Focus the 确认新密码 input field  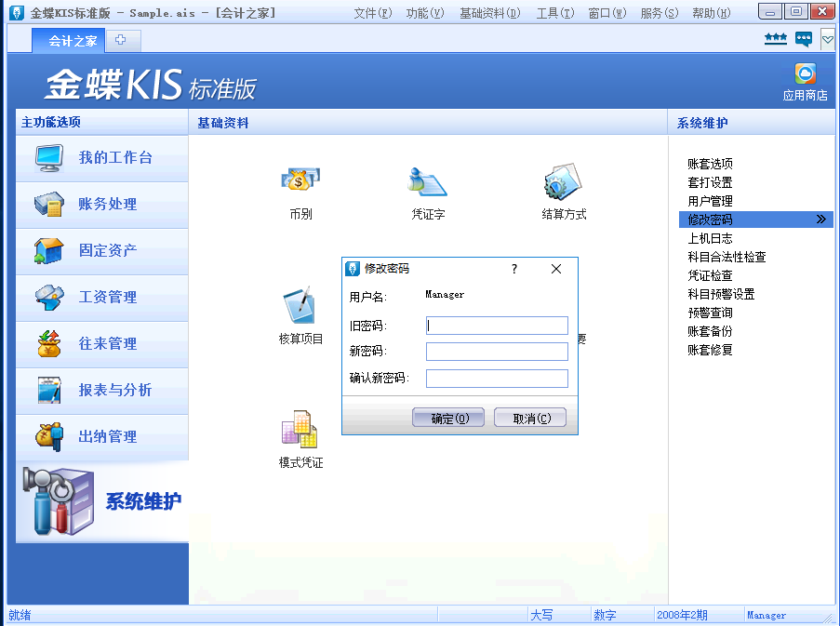tap(497, 378)
